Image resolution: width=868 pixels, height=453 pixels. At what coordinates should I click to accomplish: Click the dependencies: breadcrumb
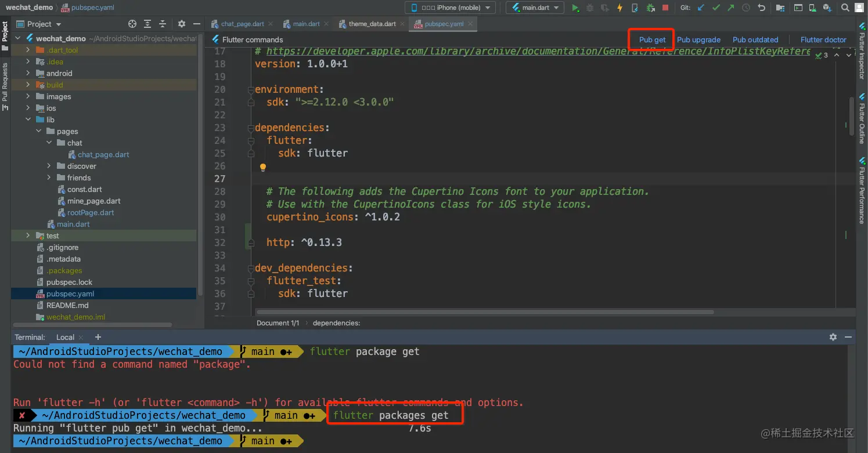[x=336, y=322]
